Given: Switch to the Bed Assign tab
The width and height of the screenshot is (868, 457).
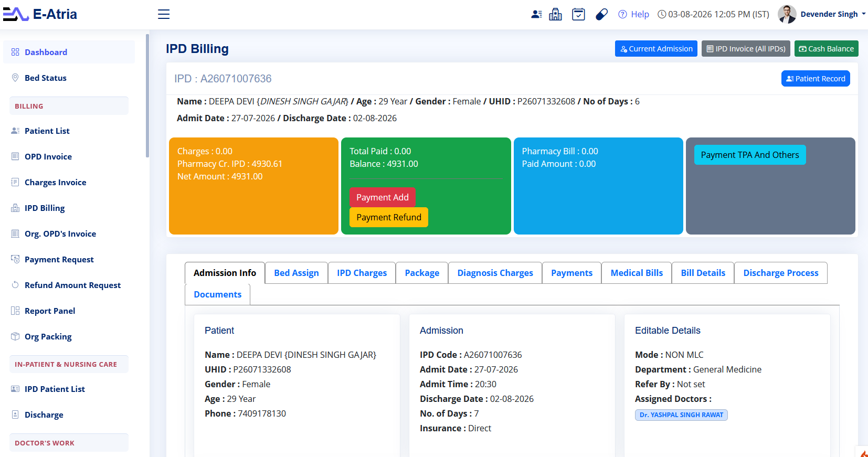Looking at the screenshot, I should coord(297,273).
